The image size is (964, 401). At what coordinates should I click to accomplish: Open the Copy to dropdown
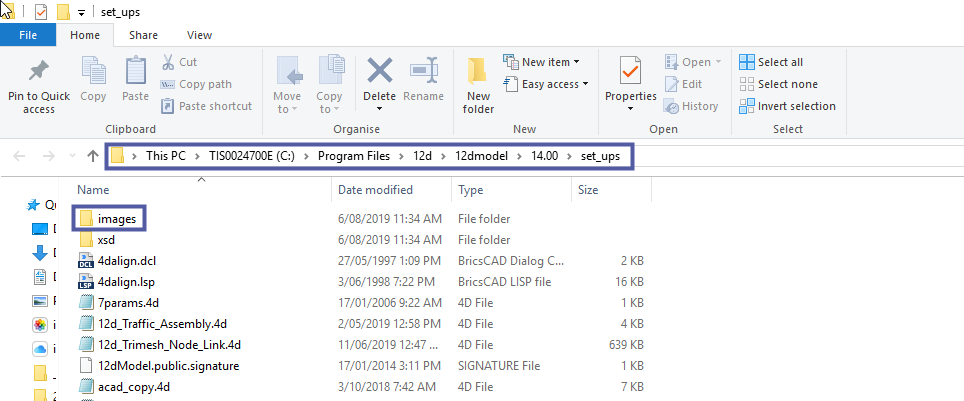(329, 102)
